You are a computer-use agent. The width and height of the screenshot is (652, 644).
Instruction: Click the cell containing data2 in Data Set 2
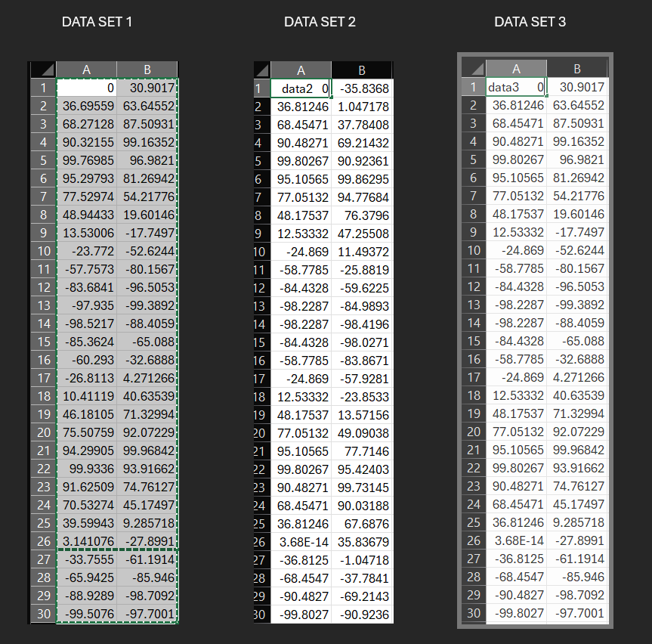[301, 88]
